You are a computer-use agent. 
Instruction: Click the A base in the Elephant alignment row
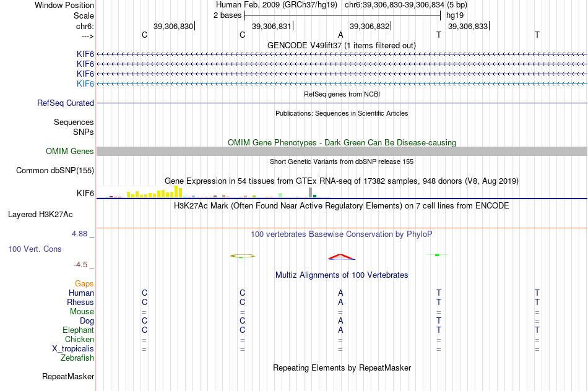tap(340, 330)
